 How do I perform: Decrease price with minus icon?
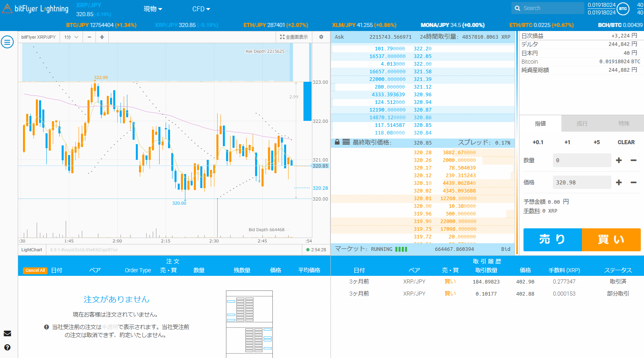[x=634, y=182]
